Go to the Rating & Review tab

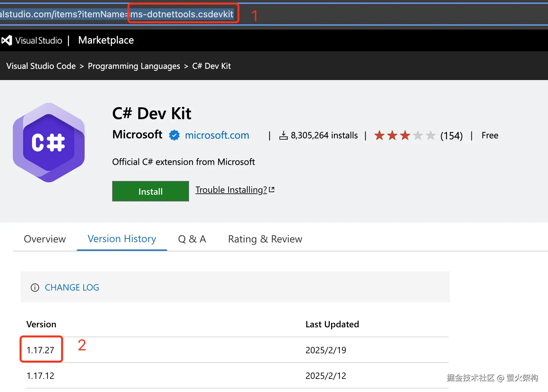pos(265,239)
